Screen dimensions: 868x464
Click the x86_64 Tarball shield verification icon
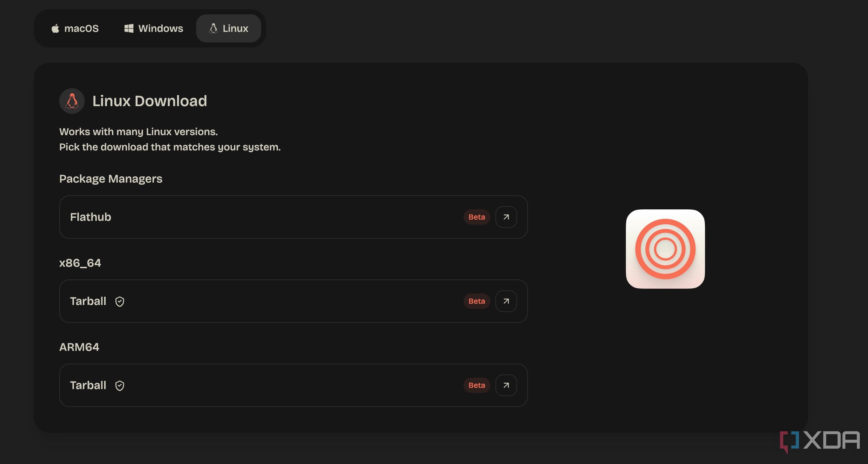tap(120, 301)
